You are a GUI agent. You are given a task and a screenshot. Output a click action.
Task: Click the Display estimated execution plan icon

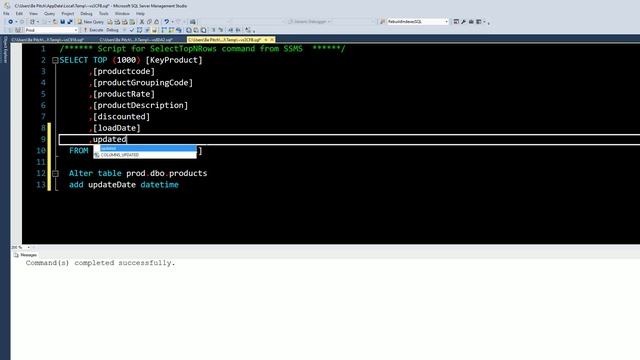tap(139, 30)
